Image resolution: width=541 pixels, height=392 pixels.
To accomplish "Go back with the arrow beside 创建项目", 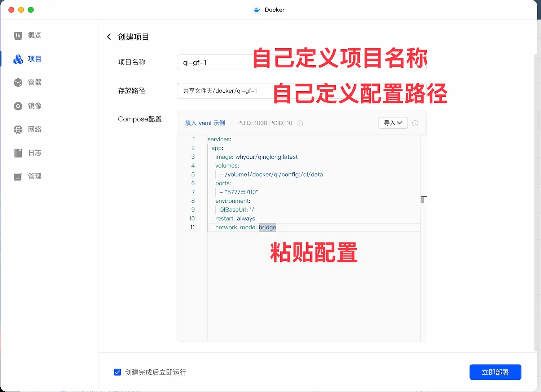I will pyautogui.click(x=109, y=37).
